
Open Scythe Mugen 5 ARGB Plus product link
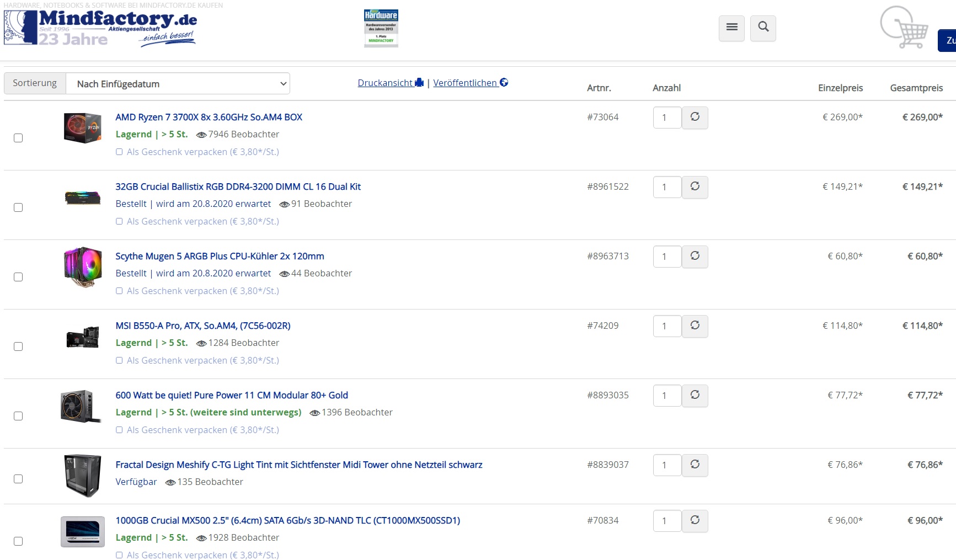[220, 256]
